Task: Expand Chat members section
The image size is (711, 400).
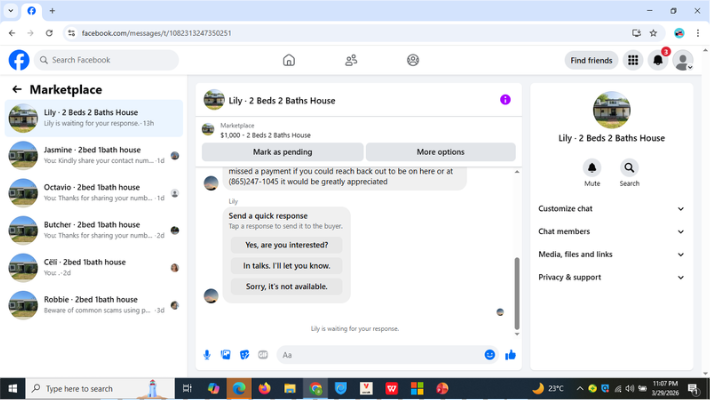Action: [x=611, y=231]
